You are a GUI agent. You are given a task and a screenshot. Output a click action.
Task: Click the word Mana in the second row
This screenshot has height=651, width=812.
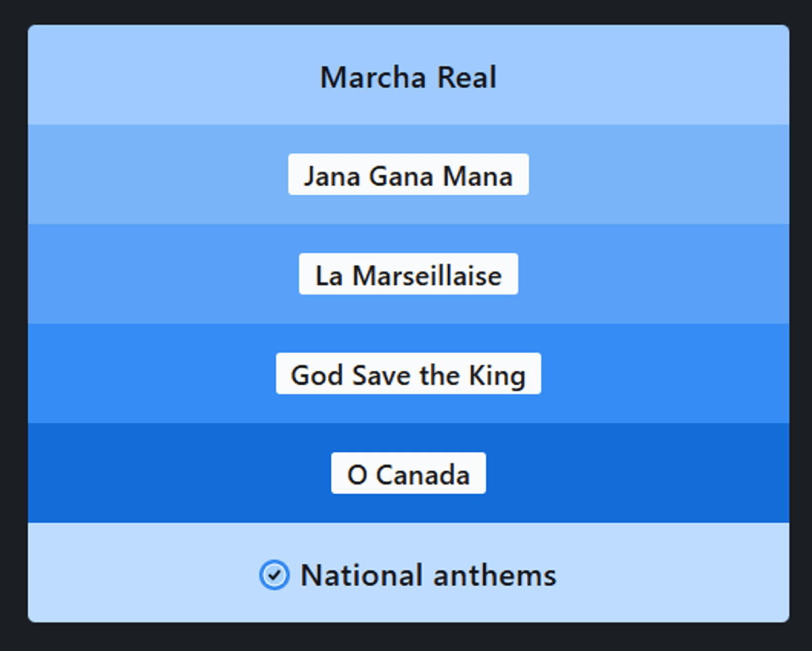477,176
